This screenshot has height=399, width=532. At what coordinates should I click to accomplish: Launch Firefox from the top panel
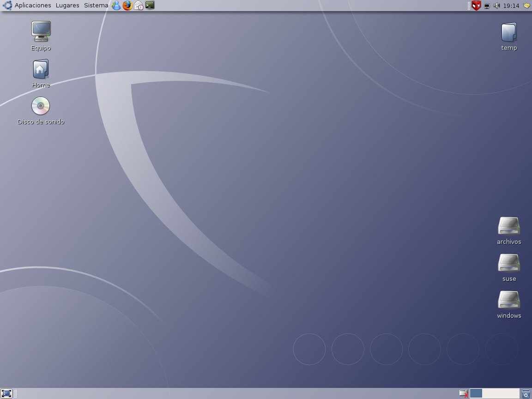coord(127,6)
